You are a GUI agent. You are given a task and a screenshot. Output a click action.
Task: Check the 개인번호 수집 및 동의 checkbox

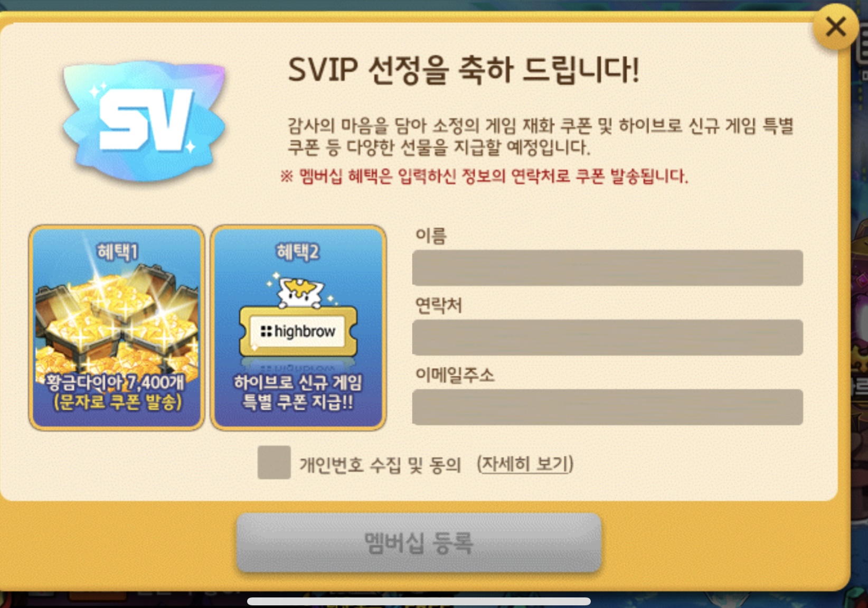pyautogui.click(x=274, y=462)
